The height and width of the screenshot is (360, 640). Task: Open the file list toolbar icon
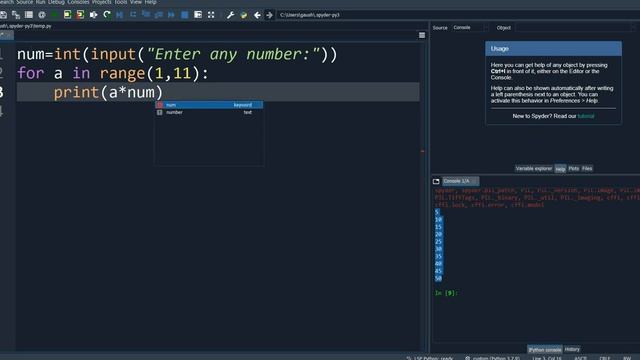(29, 15)
